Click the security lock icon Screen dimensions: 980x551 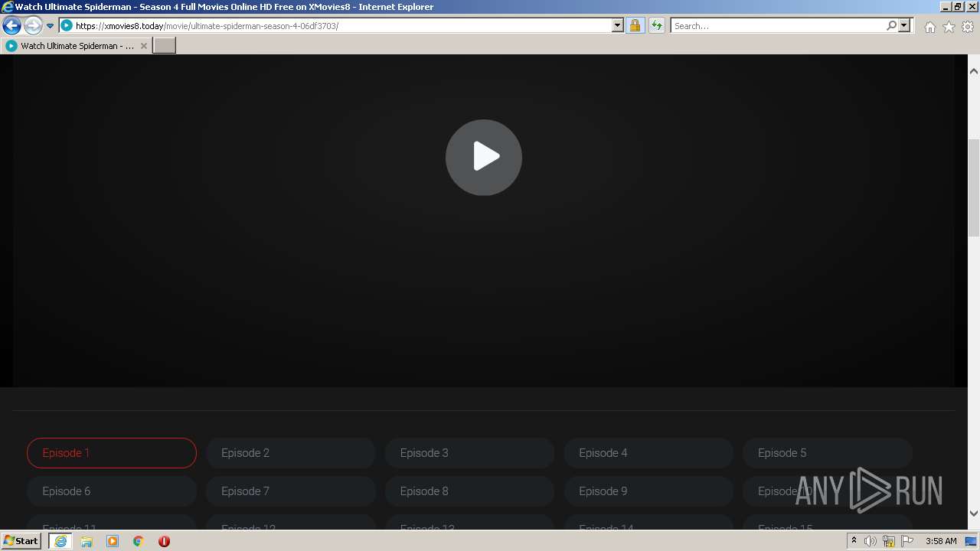[x=635, y=25]
